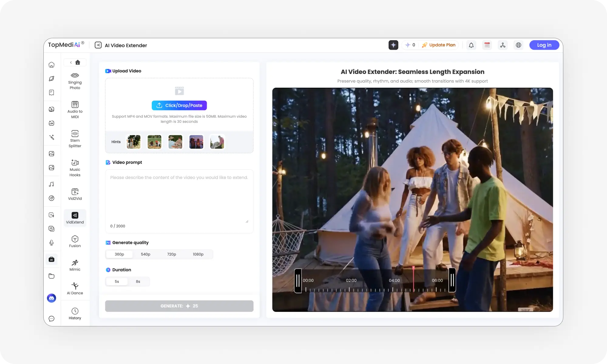Open the Vid2Vid tool
Screen dimensions: 607x364
click(x=75, y=194)
